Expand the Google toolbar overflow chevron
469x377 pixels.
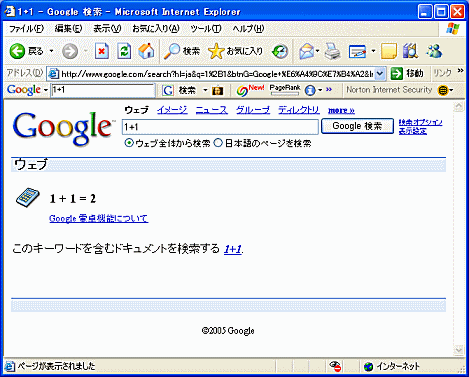(329, 89)
